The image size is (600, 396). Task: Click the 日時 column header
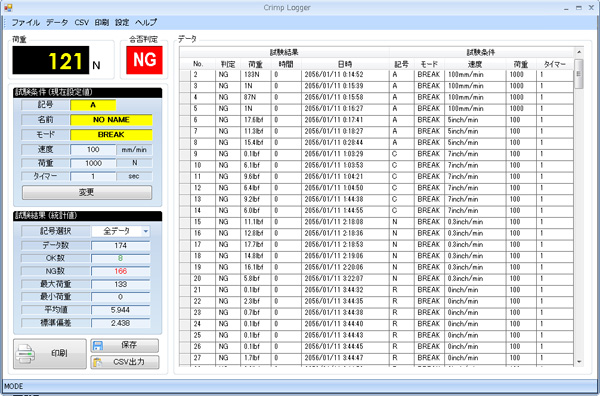tap(345, 64)
